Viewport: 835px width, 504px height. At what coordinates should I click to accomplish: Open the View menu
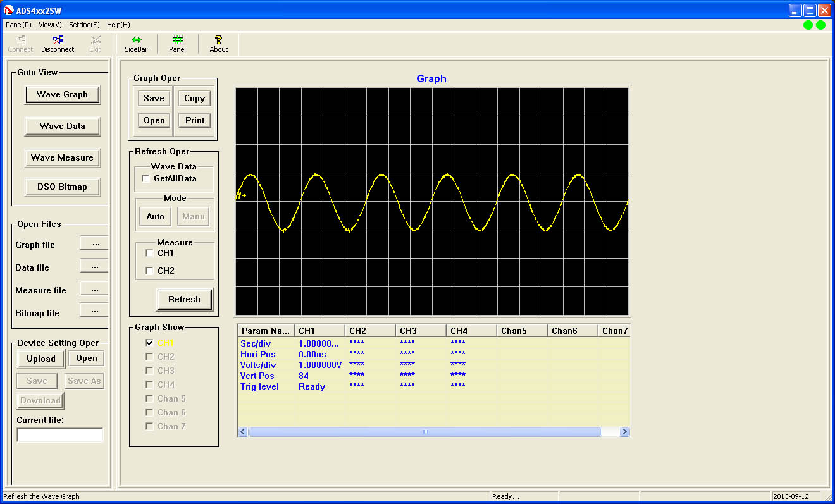pos(50,25)
